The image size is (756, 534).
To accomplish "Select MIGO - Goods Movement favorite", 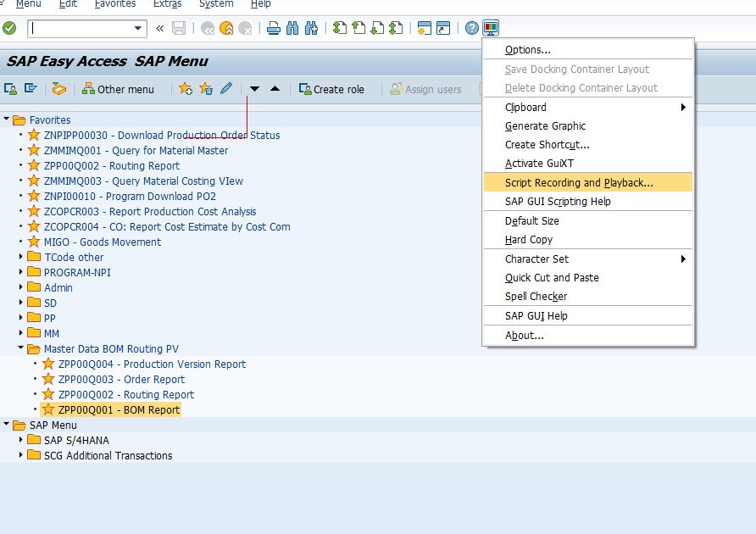I will (103, 242).
